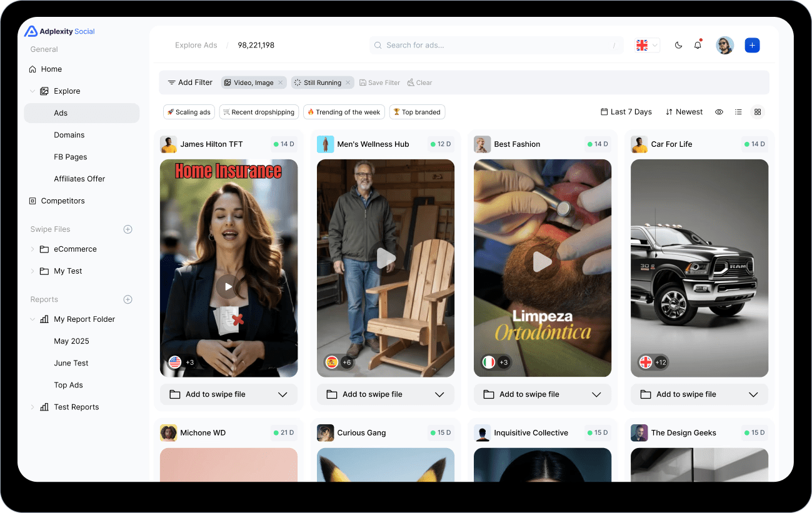Enable the Trending of the week filter

344,112
